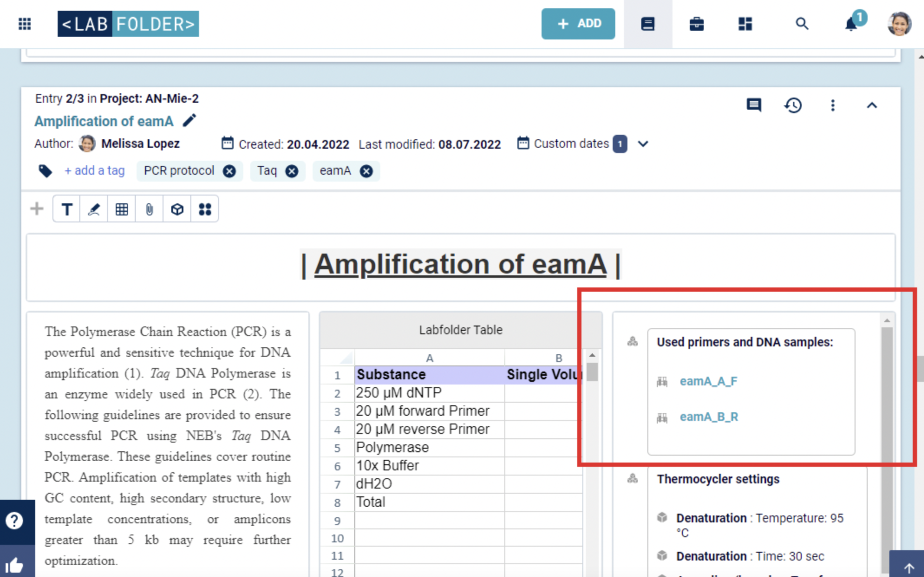924x577 pixels.
Task: Open the apps element picker icon
Action: 204,209
